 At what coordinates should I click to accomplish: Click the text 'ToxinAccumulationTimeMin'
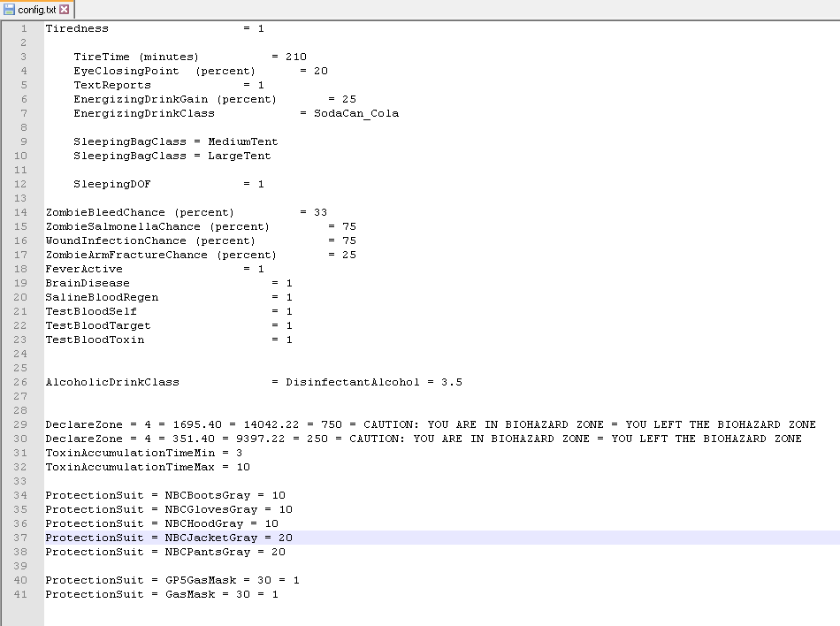(130, 453)
